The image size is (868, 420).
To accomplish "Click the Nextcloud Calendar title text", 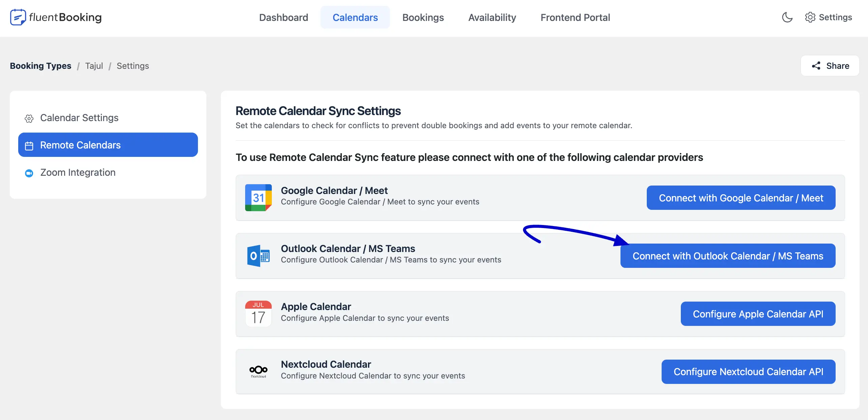I will (x=326, y=364).
